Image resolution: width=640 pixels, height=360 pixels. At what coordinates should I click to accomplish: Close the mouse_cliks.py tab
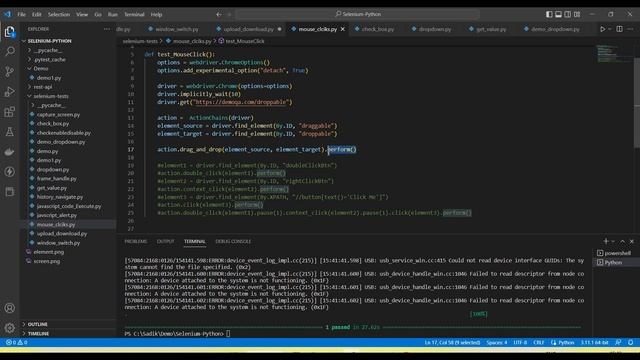343,29
